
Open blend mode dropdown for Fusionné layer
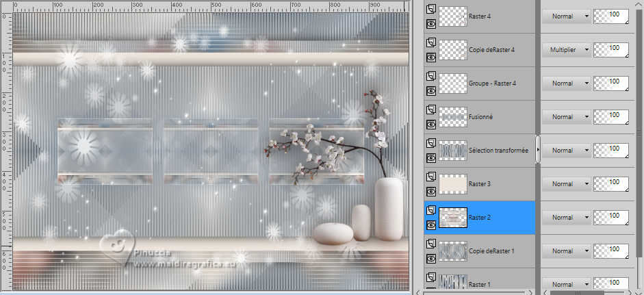[566, 117]
